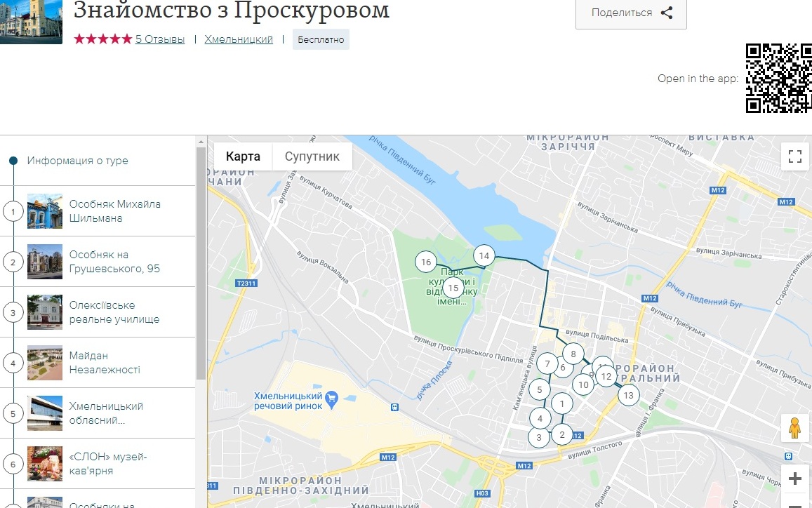Viewport: 812px width, 508px height.
Task: Click the tour list scroll up arrow
Action: coord(201,141)
